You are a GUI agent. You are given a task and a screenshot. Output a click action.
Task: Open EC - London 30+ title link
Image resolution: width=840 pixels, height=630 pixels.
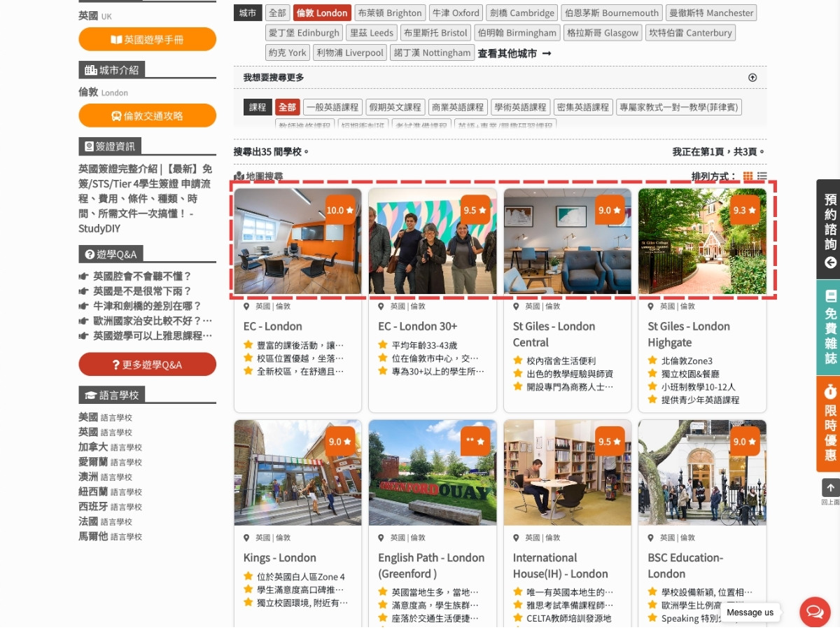[x=417, y=326]
